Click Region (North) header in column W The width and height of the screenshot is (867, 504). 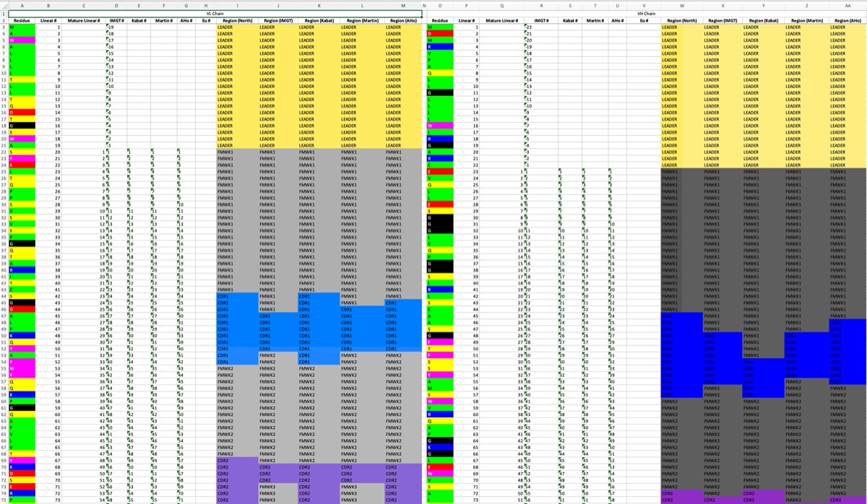point(681,21)
